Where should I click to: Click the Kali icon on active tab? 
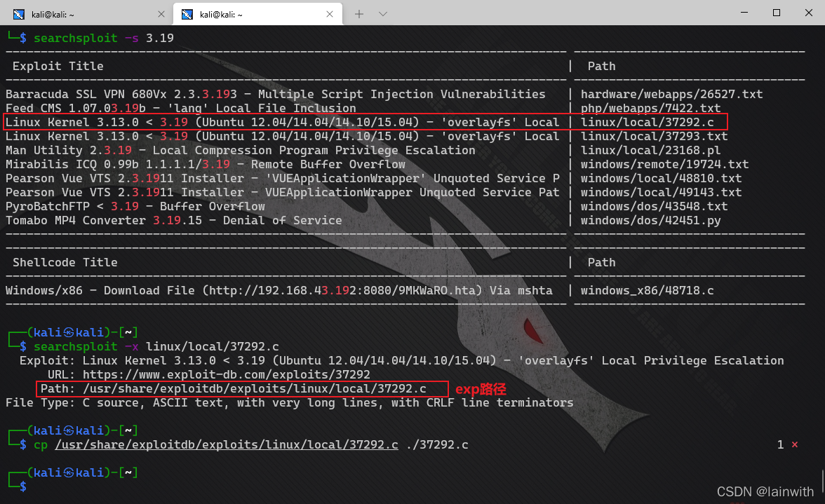pyautogui.click(x=187, y=14)
